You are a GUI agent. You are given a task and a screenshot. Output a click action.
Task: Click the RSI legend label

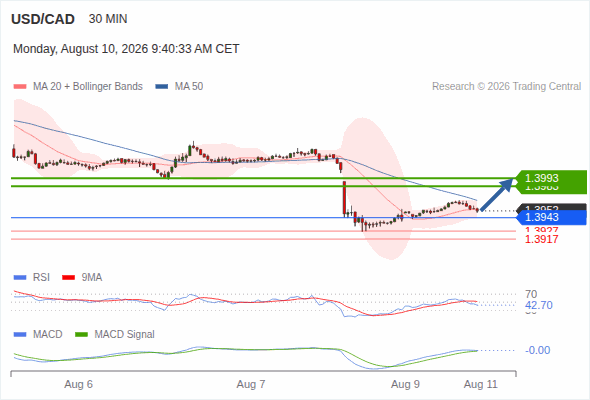tap(41, 278)
